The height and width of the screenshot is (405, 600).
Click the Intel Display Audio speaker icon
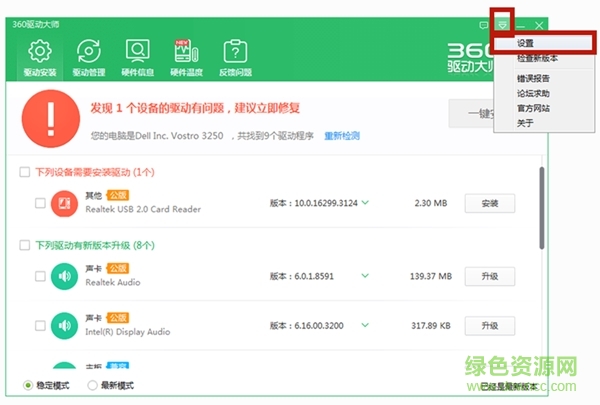[x=64, y=326]
